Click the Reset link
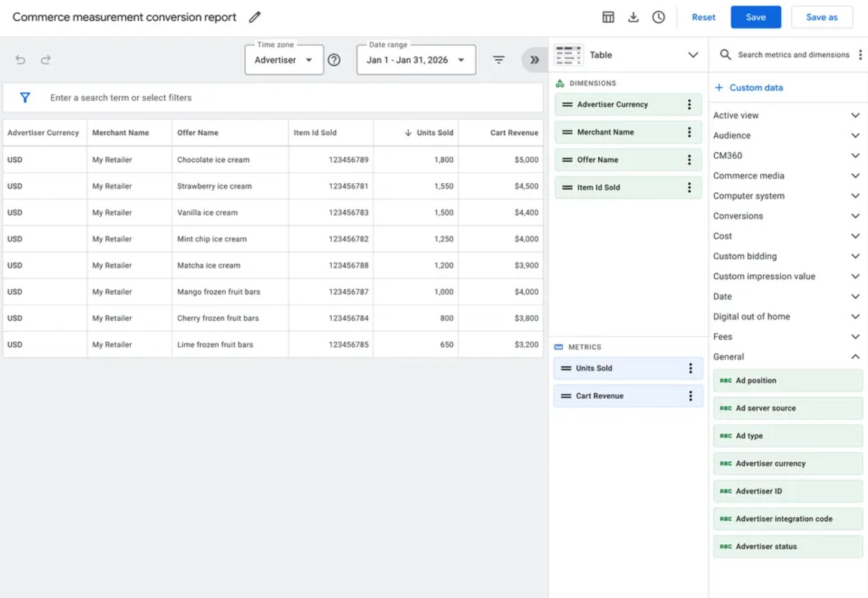Image resolution: width=868 pixels, height=598 pixels. click(x=703, y=17)
